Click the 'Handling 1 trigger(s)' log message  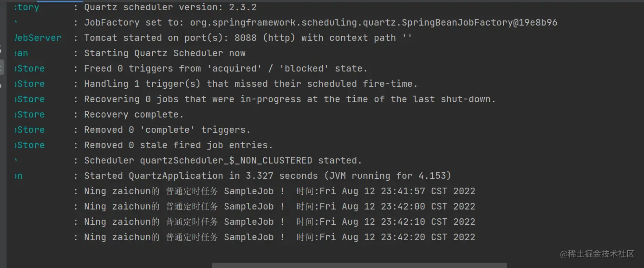[x=251, y=84]
